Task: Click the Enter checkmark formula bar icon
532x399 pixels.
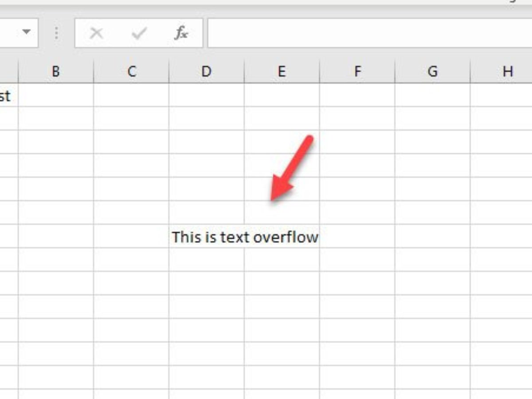Action: (x=139, y=33)
